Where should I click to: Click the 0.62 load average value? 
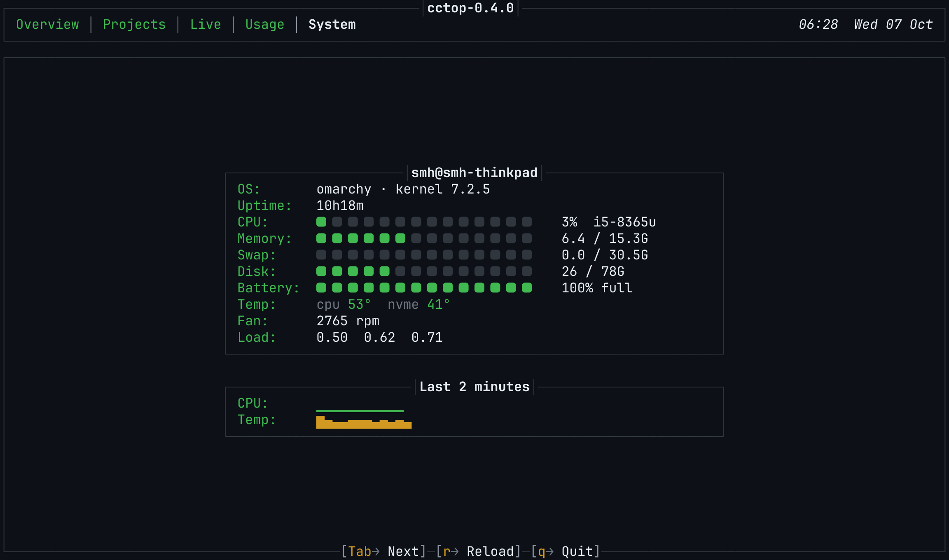[x=379, y=337]
